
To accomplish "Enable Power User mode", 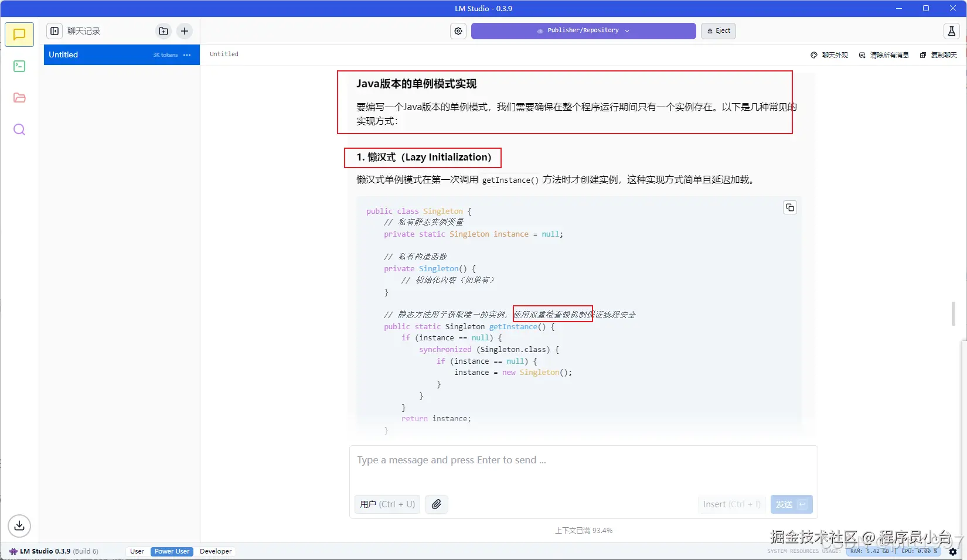I will (171, 551).
